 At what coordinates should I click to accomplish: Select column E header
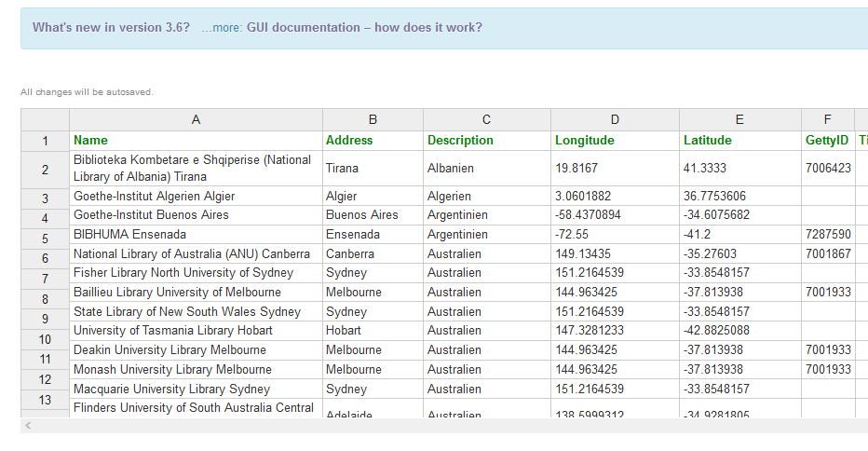(x=739, y=119)
